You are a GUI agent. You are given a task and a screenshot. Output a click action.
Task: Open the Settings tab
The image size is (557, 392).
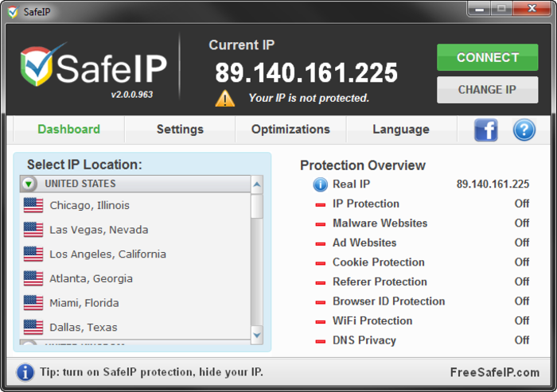coord(180,130)
